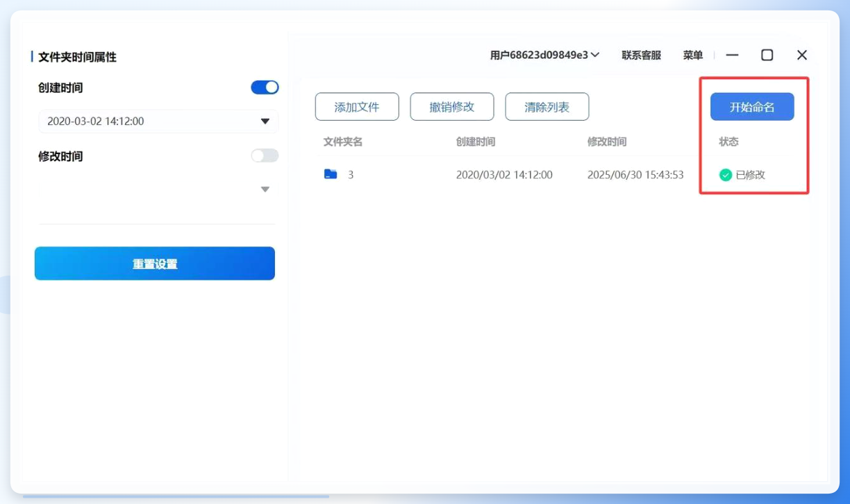This screenshot has height=504, width=850.
Task: Click the 添加文件 button
Action: (x=357, y=107)
